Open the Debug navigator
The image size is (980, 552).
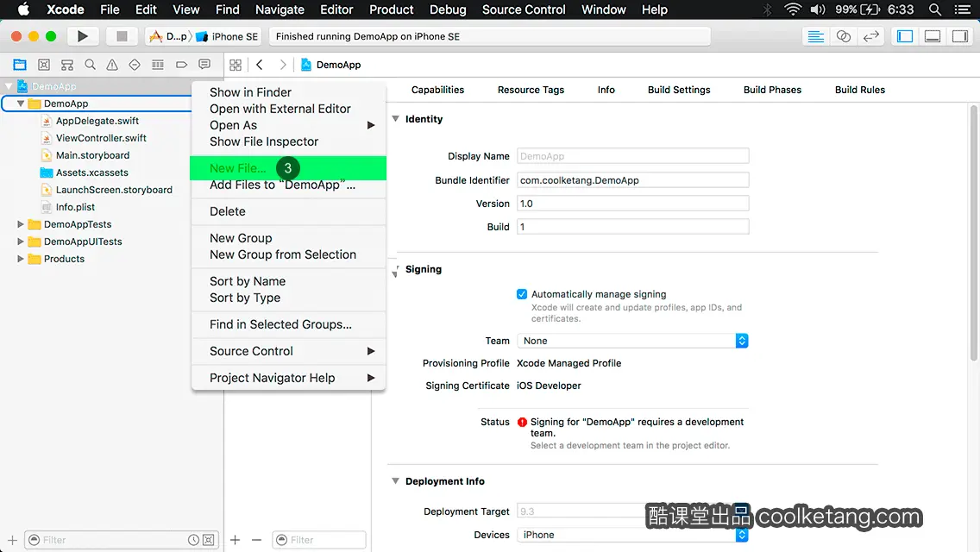tap(158, 65)
